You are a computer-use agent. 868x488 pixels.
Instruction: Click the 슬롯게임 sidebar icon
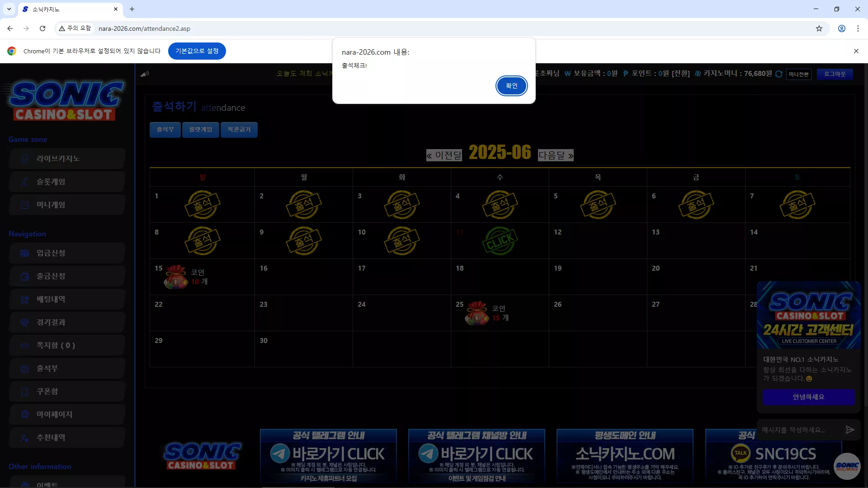point(25,182)
